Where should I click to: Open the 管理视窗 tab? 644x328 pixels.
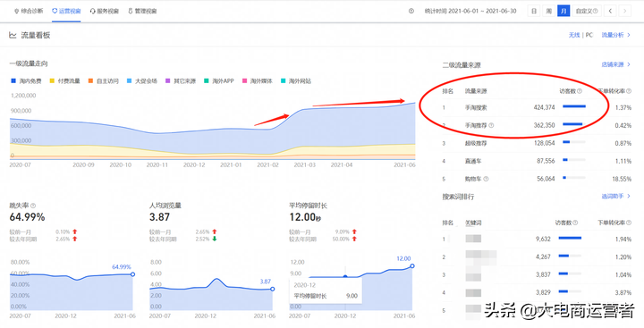click(x=142, y=11)
